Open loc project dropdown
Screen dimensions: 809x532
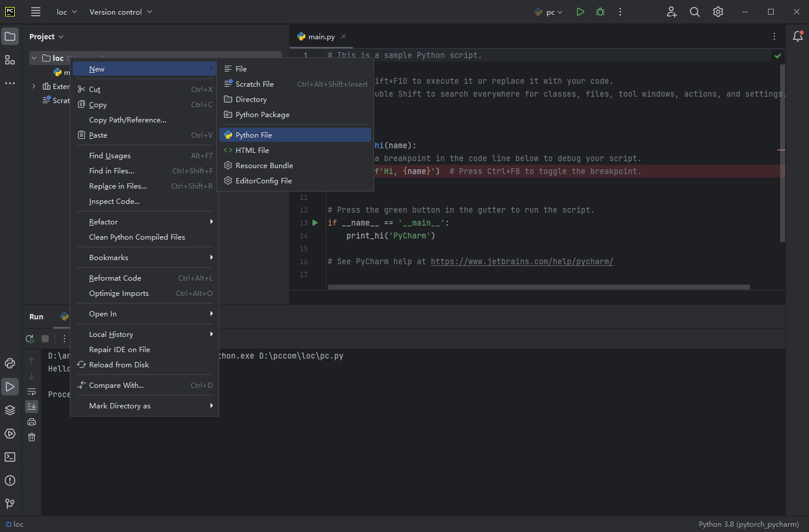(67, 12)
